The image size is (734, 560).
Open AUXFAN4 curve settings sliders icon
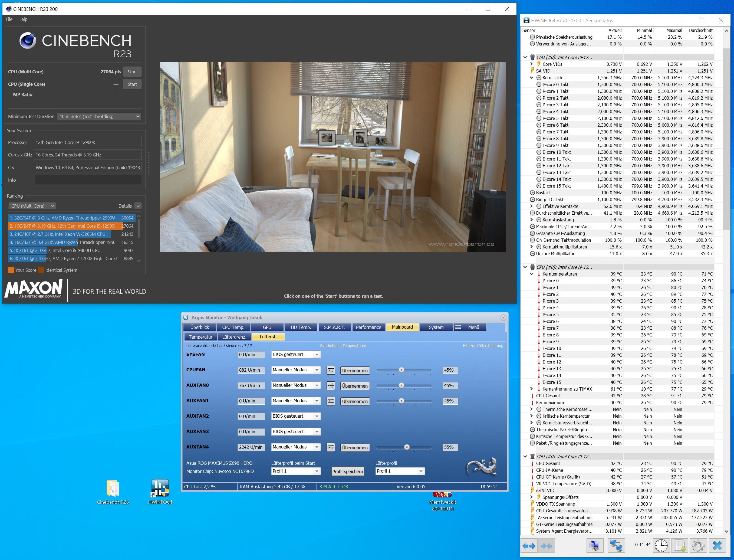(x=331, y=447)
